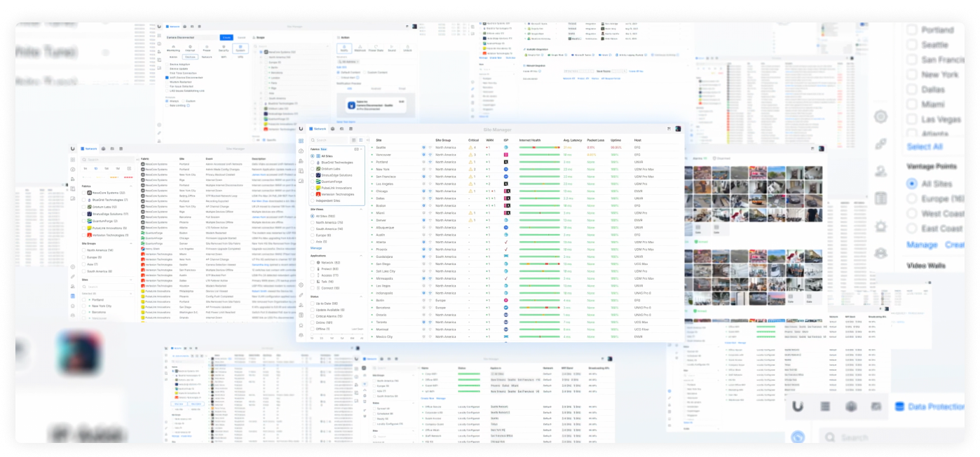This screenshot has width=980, height=457.
Task: Switch to list view icon beside search
Action: 361,140
